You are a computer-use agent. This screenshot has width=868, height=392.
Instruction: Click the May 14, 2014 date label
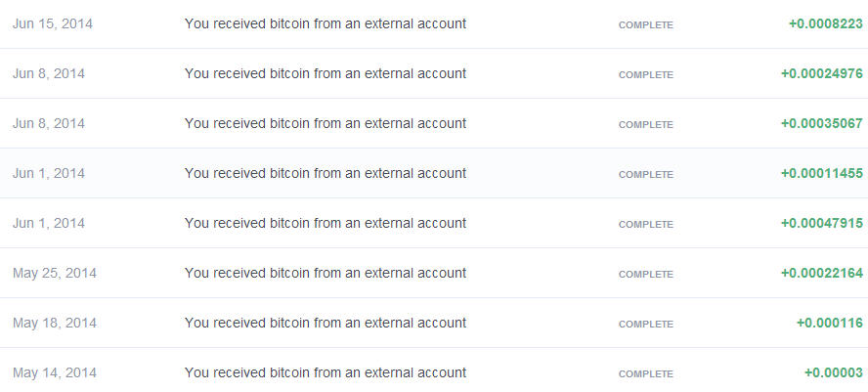54,372
